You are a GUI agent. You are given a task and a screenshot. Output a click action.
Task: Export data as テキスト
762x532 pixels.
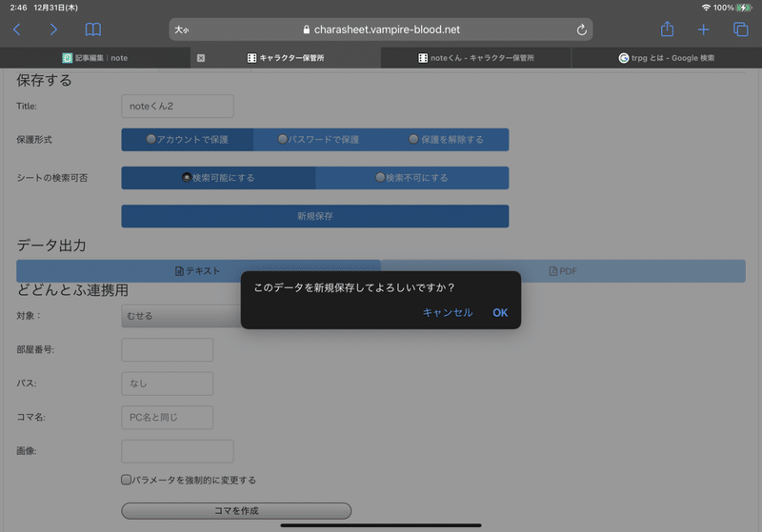198,271
